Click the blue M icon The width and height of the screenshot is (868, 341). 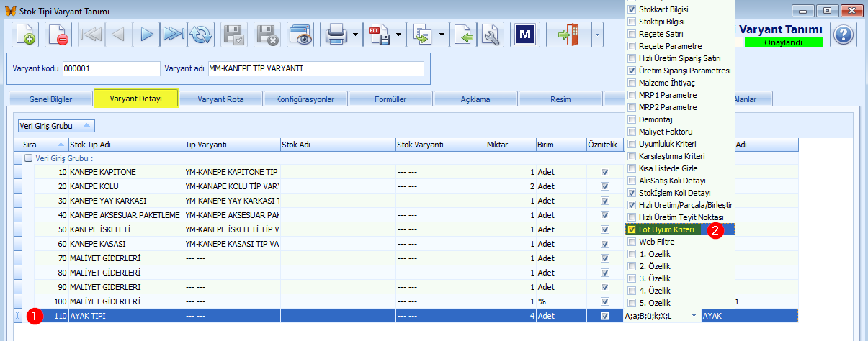[524, 34]
